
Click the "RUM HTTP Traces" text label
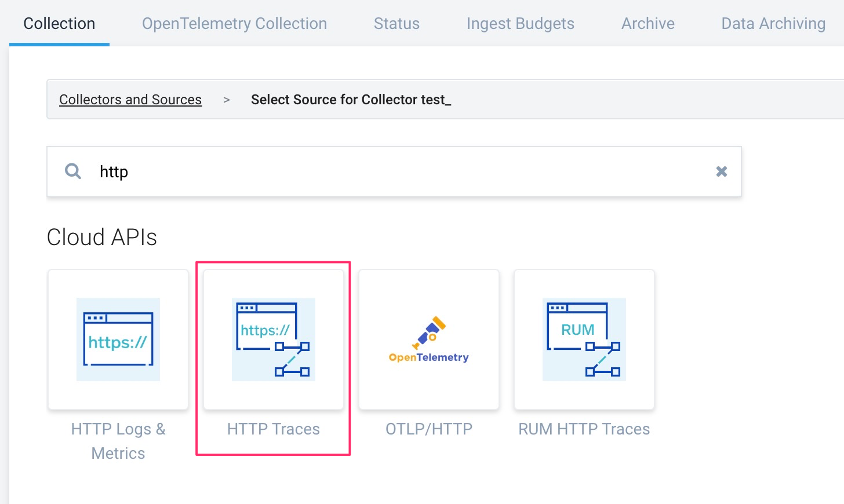point(584,429)
